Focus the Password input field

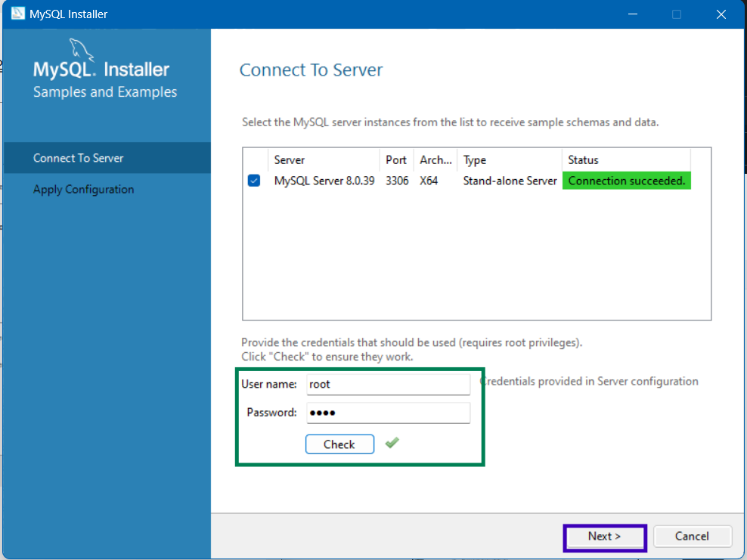pyautogui.click(x=389, y=413)
